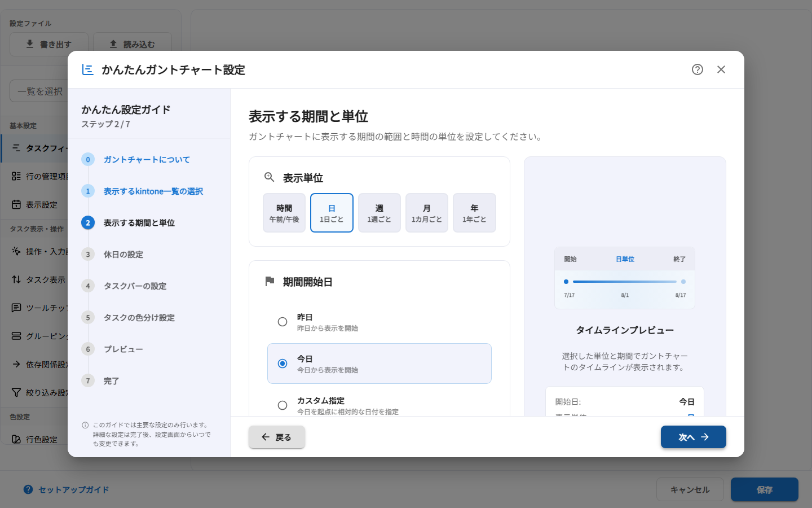Click the magnifier icon beside 表示単位
The width and height of the screenshot is (812, 508).
tap(270, 177)
